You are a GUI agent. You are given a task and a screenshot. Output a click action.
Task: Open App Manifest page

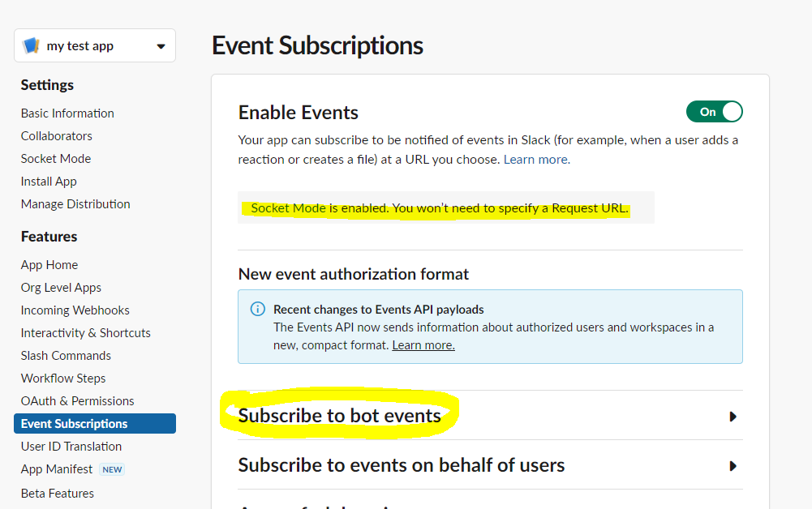[57, 469]
